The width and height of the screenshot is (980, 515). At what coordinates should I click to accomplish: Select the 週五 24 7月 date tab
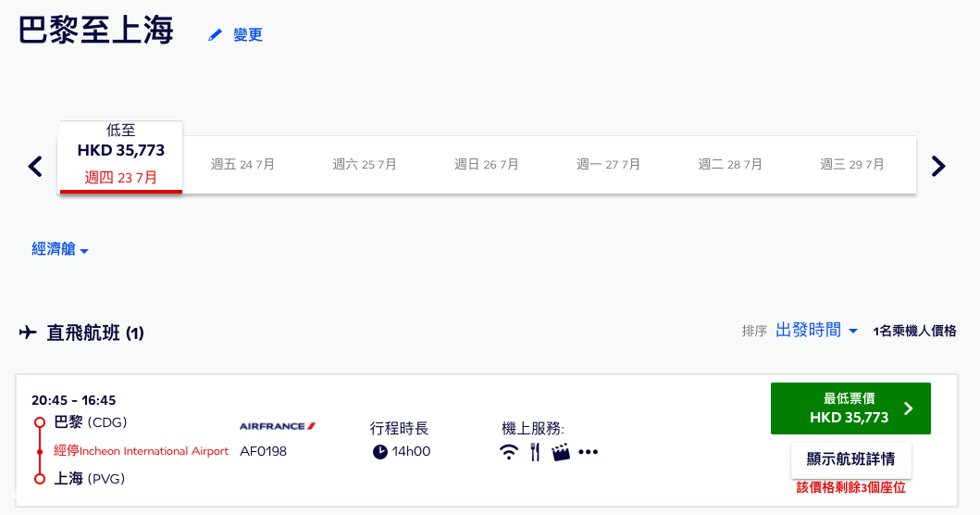(242, 165)
